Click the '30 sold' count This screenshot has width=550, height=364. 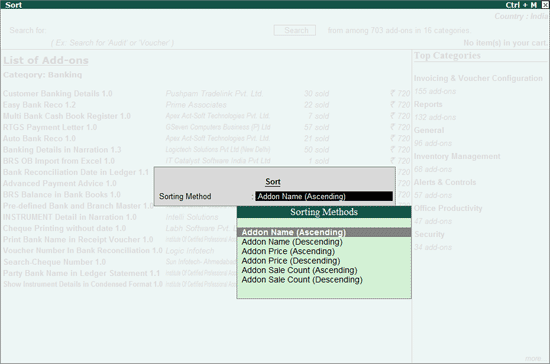coord(316,94)
